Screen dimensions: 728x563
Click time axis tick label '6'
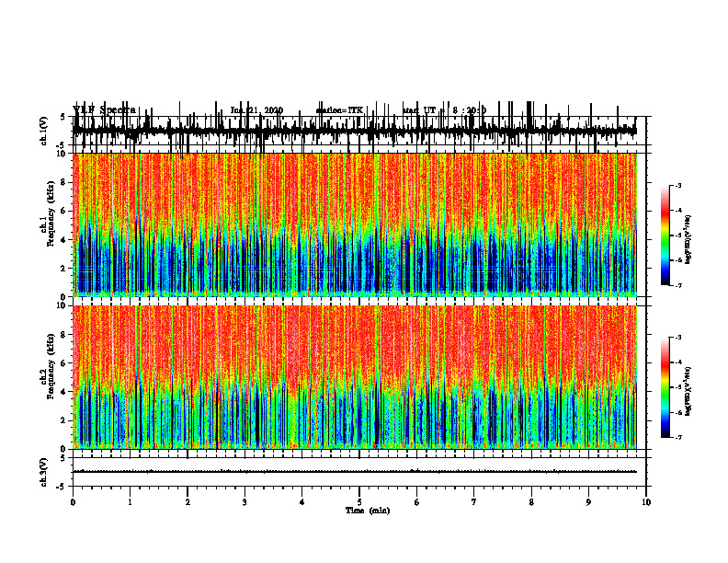tap(417, 502)
